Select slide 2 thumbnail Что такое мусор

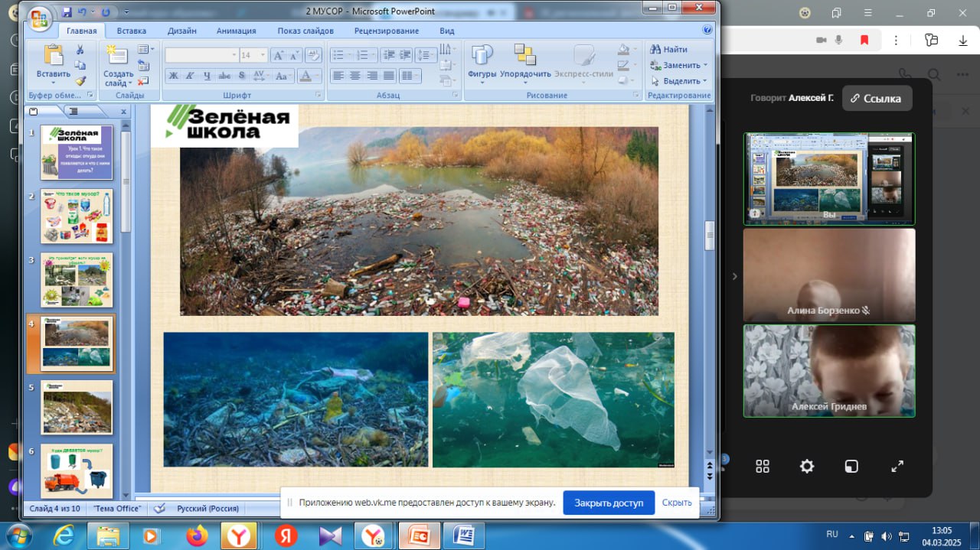77,216
